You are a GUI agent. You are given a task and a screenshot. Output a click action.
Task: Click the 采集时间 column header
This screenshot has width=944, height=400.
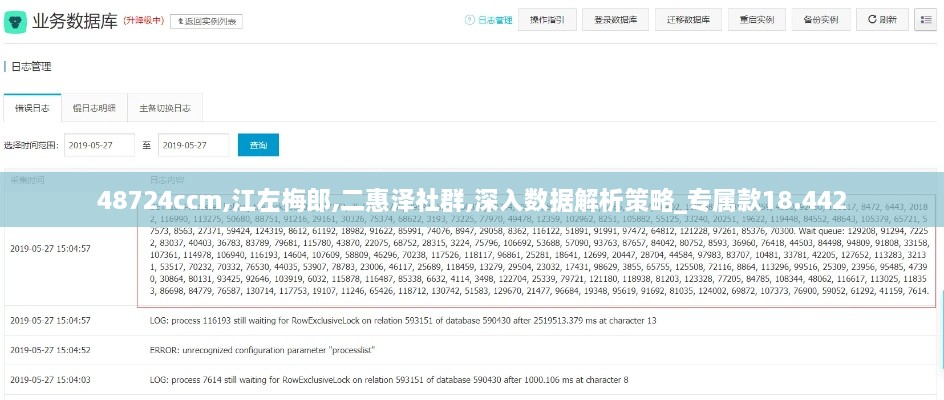pos(28,181)
